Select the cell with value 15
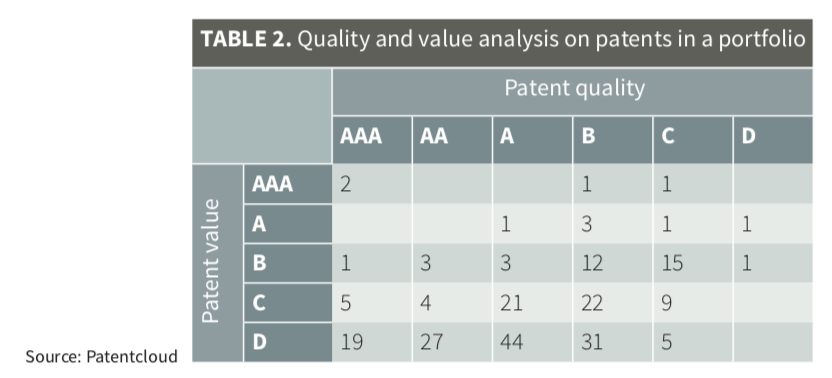Viewport: 832px width, 378px height. (692, 263)
